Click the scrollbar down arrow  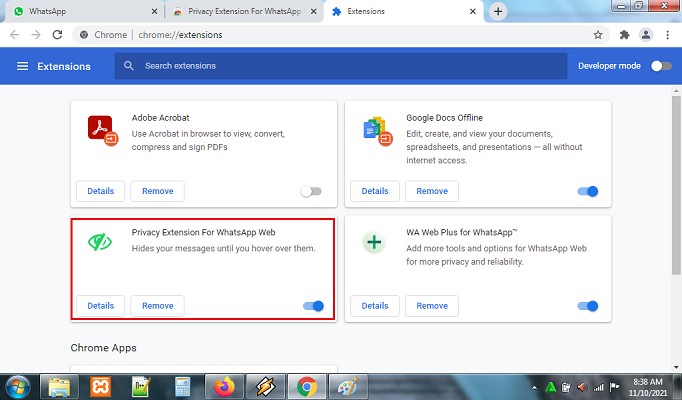click(676, 367)
